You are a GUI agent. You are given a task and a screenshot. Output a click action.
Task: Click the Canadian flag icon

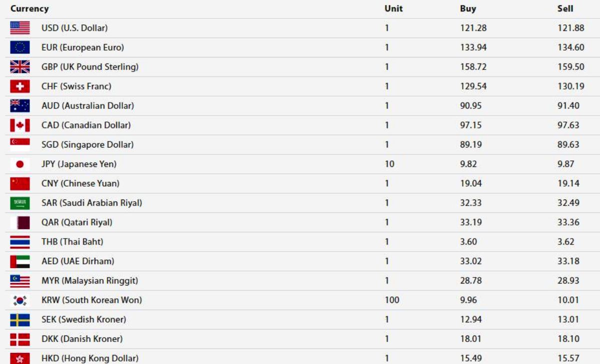(x=20, y=125)
